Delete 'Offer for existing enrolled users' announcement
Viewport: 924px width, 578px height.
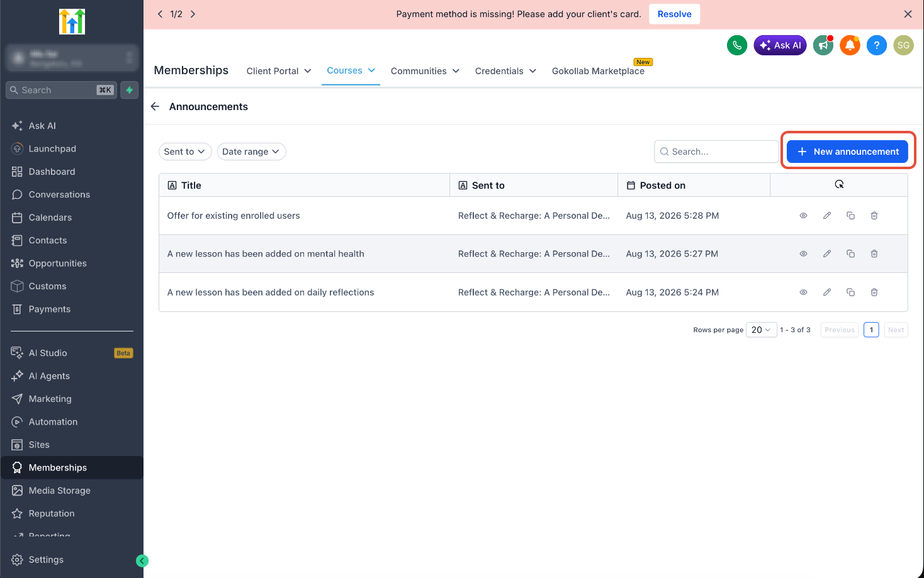tap(874, 216)
